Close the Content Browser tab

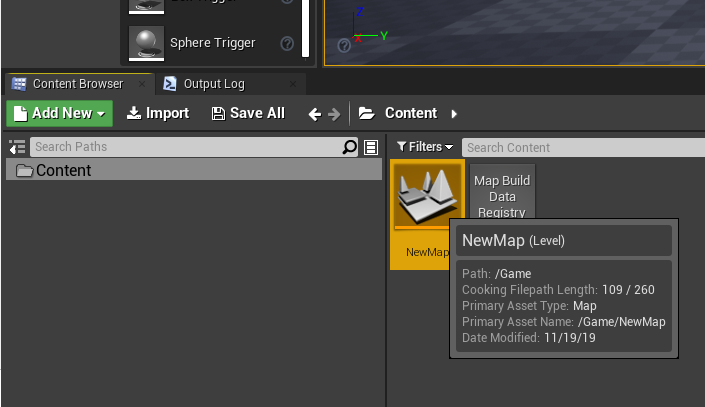[x=142, y=84]
